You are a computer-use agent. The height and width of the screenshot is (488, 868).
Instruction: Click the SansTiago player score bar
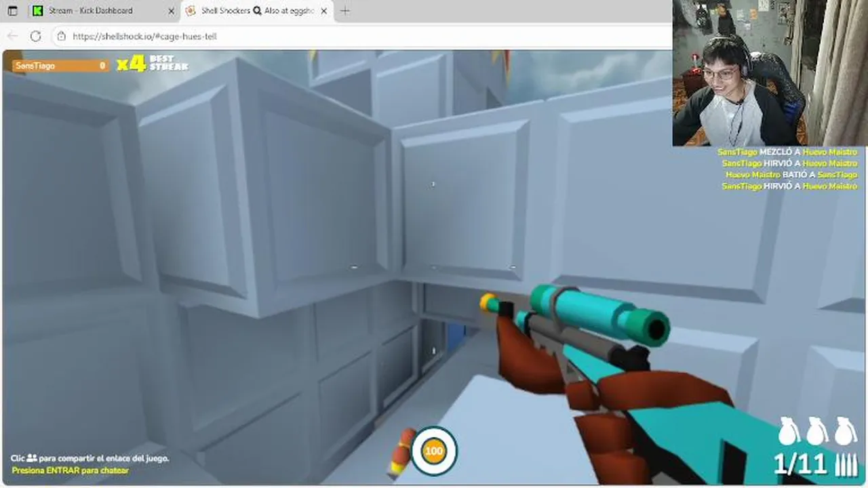click(61, 66)
